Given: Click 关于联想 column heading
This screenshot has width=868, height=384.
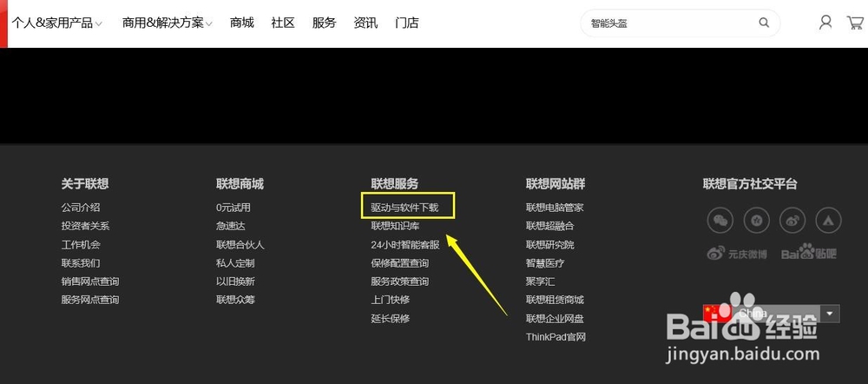Looking at the screenshot, I should [x=85, y=184].
